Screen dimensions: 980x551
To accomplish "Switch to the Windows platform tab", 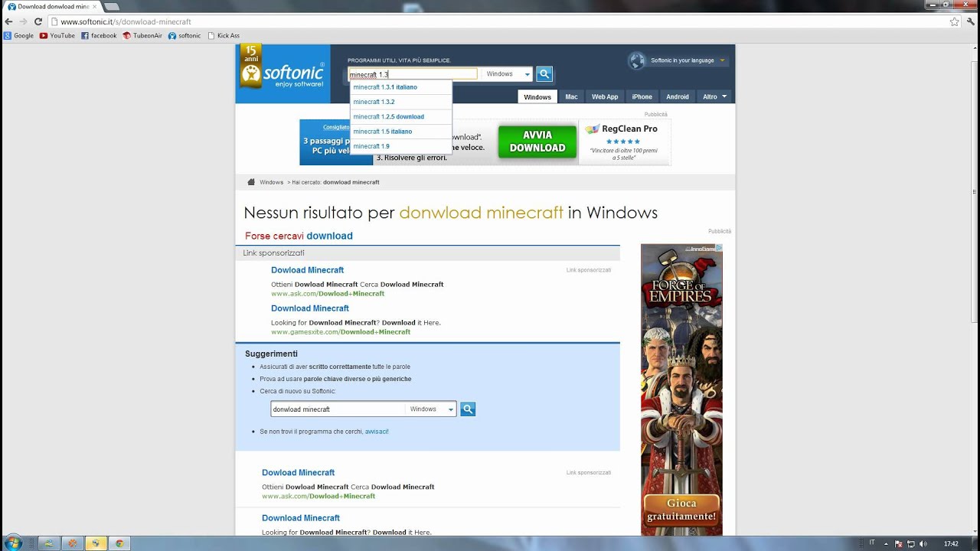I will tap(537, 96).
